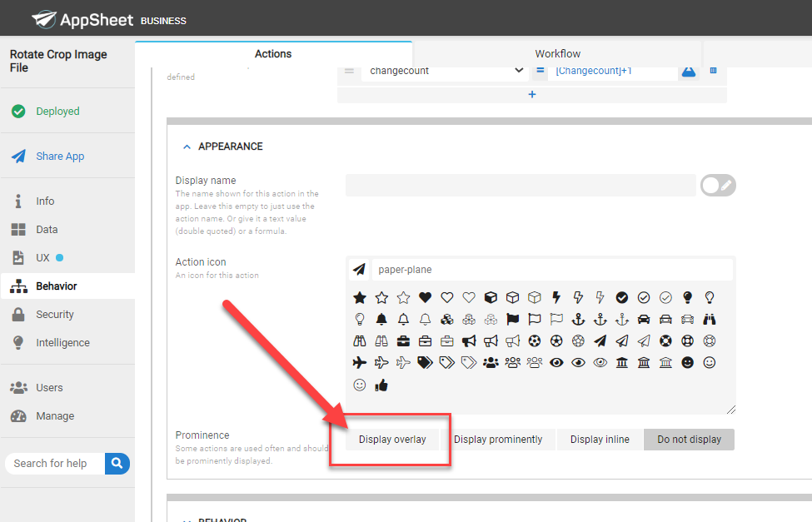Select the solid eye action icon

tap(556, 362)
